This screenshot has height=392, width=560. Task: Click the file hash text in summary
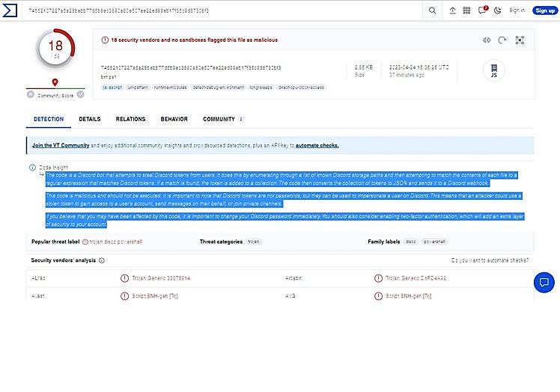pyautogui.click(x=191, y=67)
